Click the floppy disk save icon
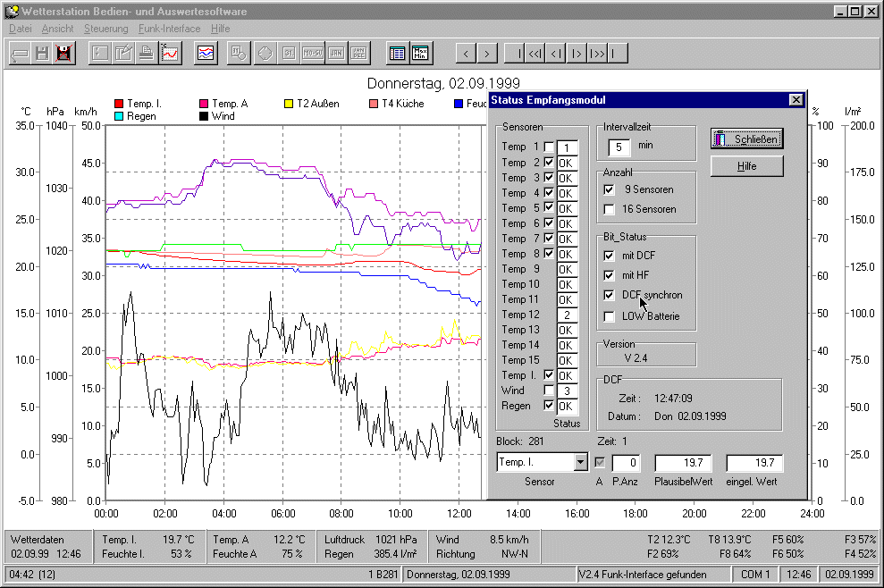884x588 pixels. coord(41,53)
